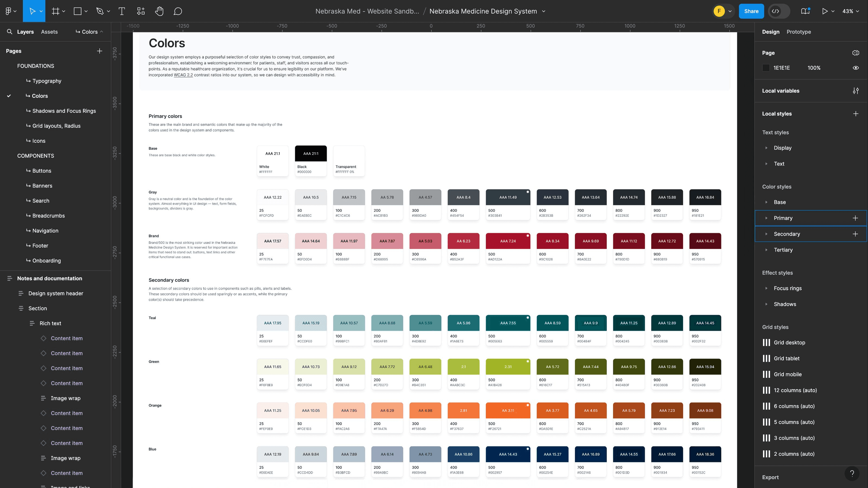This screenshot has height=488, width=868.
Task: Expand the Base color styles group
Action: (x=766, y=202)
